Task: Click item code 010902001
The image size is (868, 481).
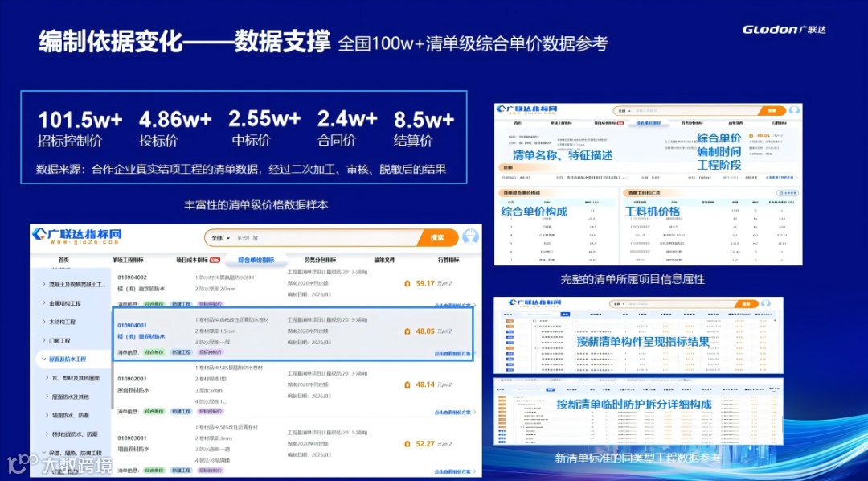Action: point(133,379)
